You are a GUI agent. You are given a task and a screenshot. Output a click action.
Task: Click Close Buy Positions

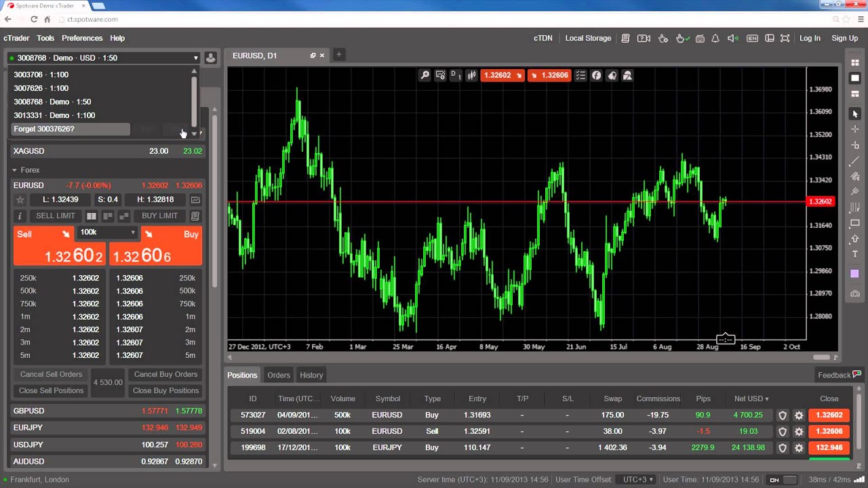pyautogui.click(x=165, y=390)
